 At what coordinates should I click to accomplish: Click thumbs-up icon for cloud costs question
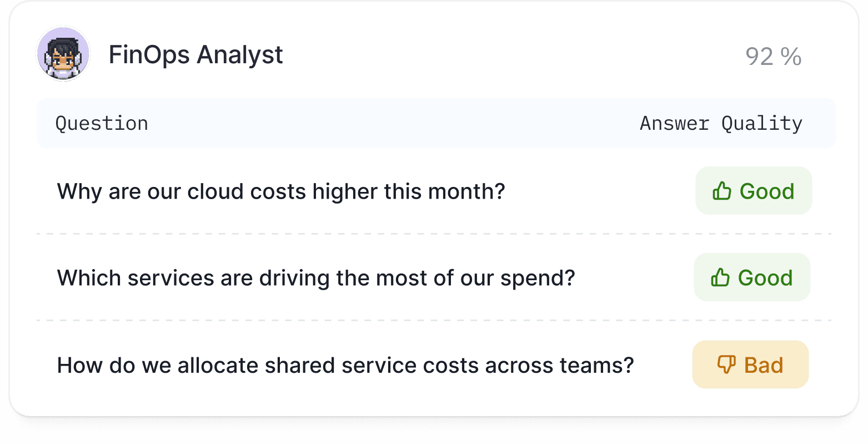(721, 191)
